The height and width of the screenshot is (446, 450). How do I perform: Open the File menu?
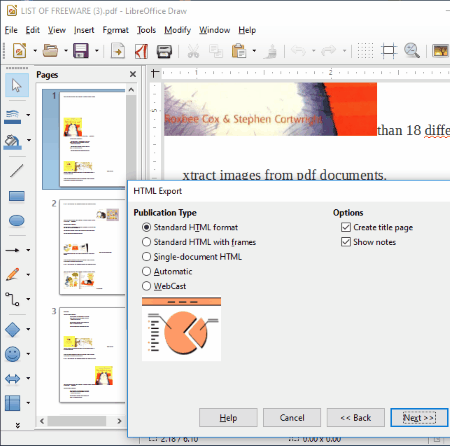[x=11, y=30]
